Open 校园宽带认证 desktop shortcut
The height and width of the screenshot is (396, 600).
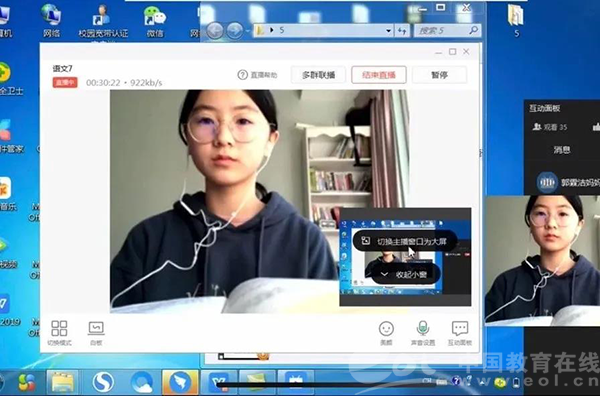coord(103,21)
